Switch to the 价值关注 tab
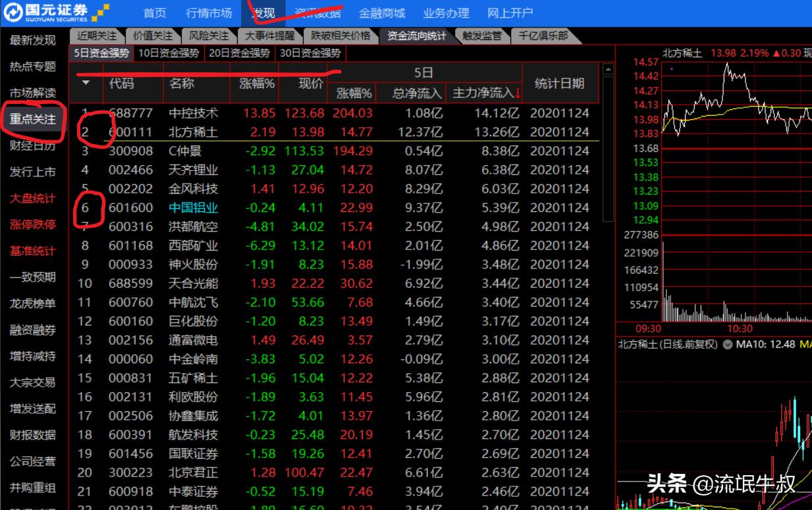Viewport: 812px width, 510px height. click(x=152, y=36)
